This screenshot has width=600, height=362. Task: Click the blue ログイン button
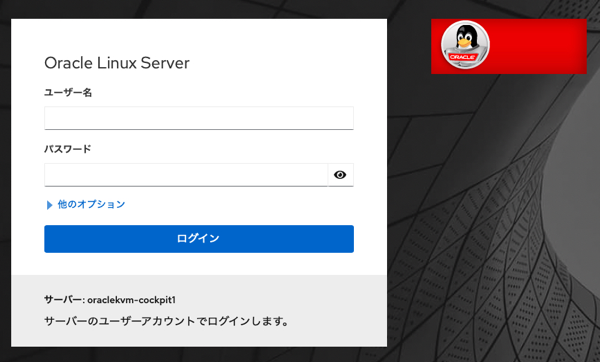tap(199, 239)
